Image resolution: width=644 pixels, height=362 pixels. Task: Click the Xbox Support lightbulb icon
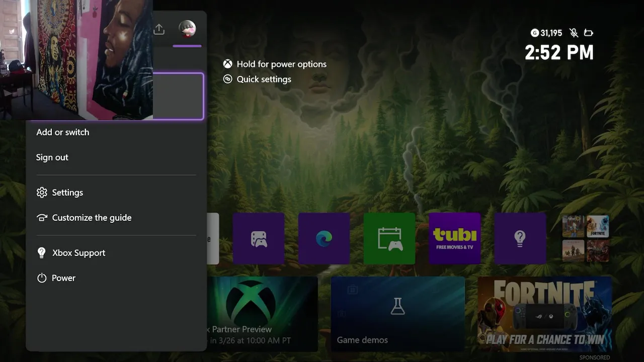(x=42, y=253)
